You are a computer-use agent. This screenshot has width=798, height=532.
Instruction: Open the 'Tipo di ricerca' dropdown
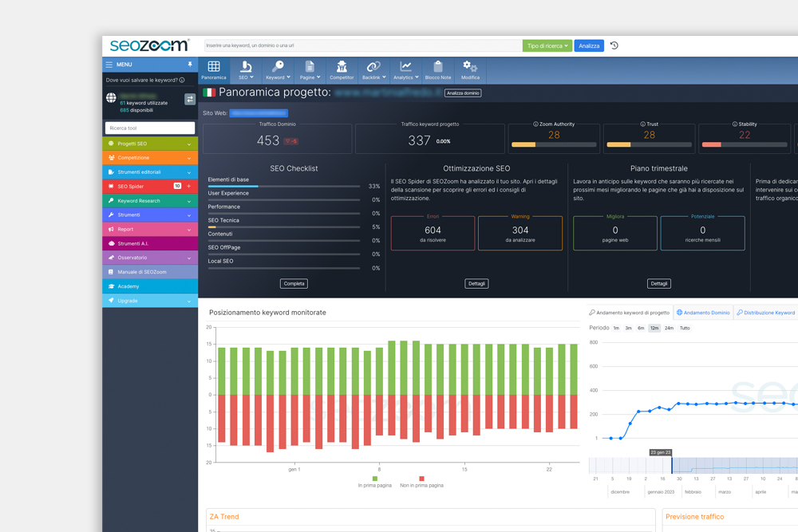pos(547,45)
